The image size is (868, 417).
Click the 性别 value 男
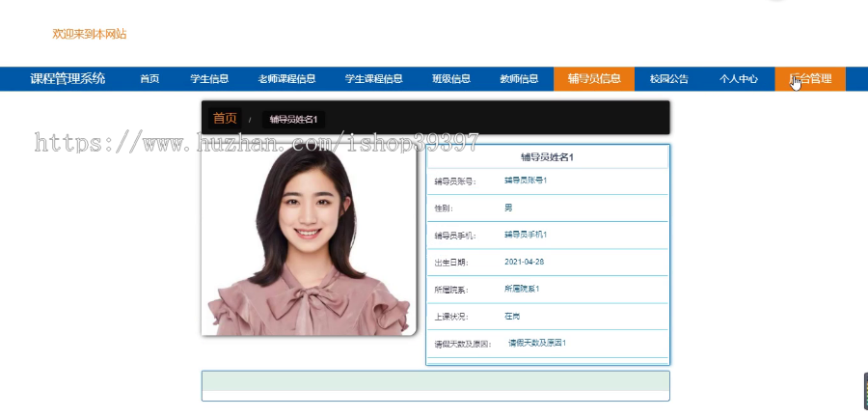coord(508,208)
